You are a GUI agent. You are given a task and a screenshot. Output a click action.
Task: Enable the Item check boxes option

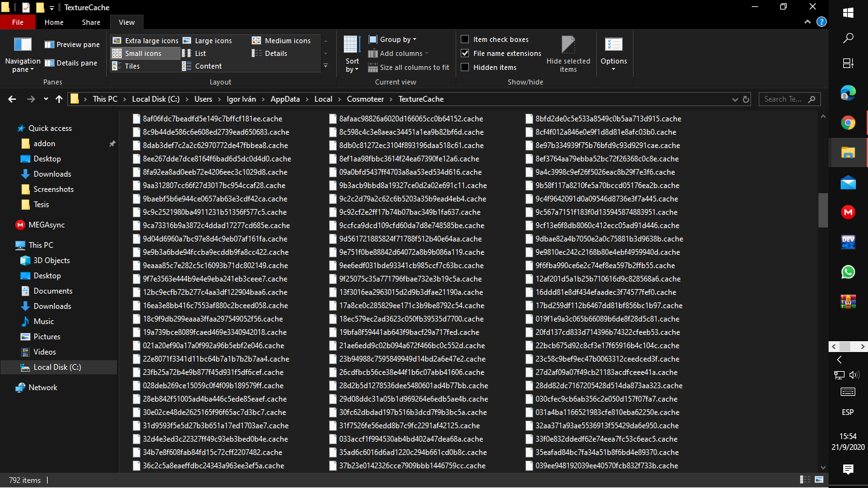pyautogui.click(x=465, y=39)
